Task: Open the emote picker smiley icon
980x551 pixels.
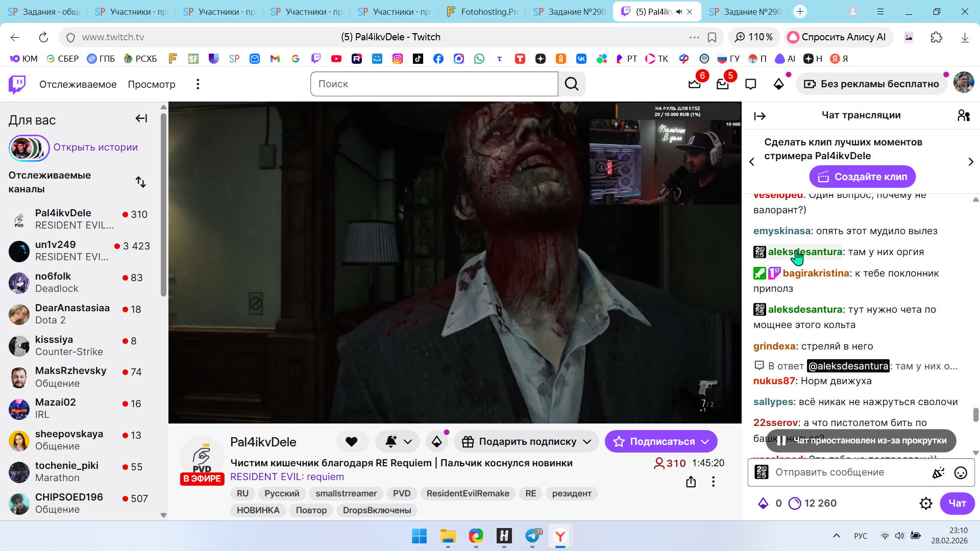Action: click(960, 473)
